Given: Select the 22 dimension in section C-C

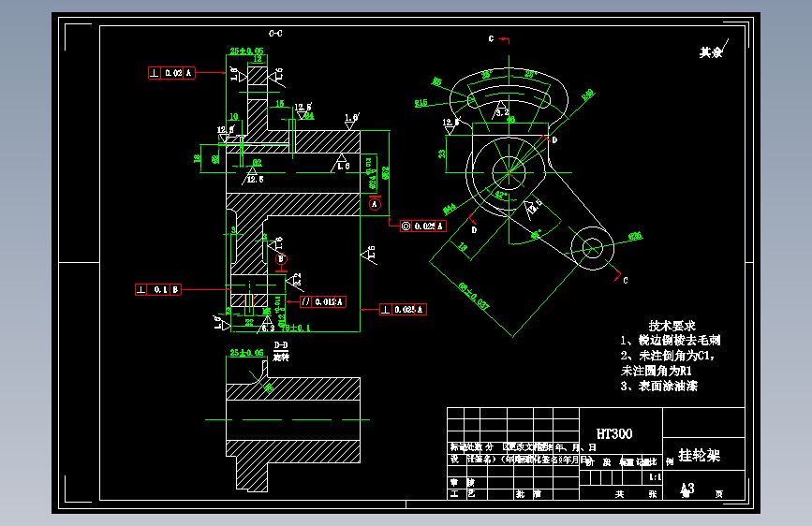Looking at the screenshot, I should (x=250, y=323).
